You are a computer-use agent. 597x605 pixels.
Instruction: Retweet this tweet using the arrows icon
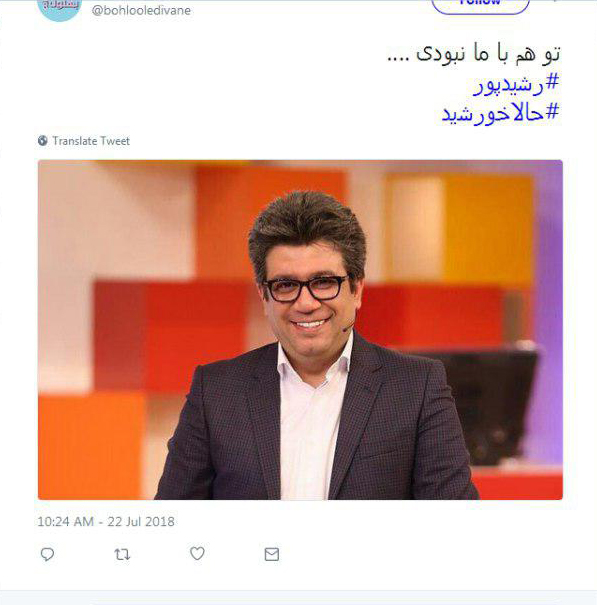pyautogui.click(x=122, y=555)
